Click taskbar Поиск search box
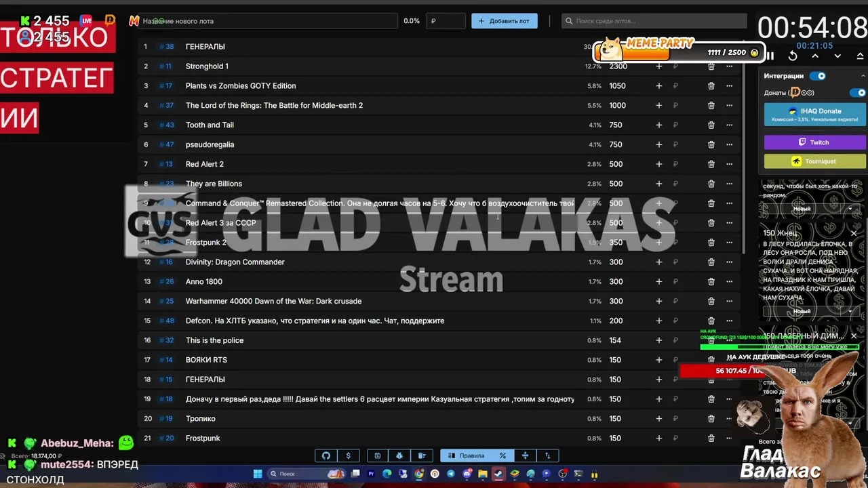The height and width of the screenshot is (488, 868). coord(307,474)
